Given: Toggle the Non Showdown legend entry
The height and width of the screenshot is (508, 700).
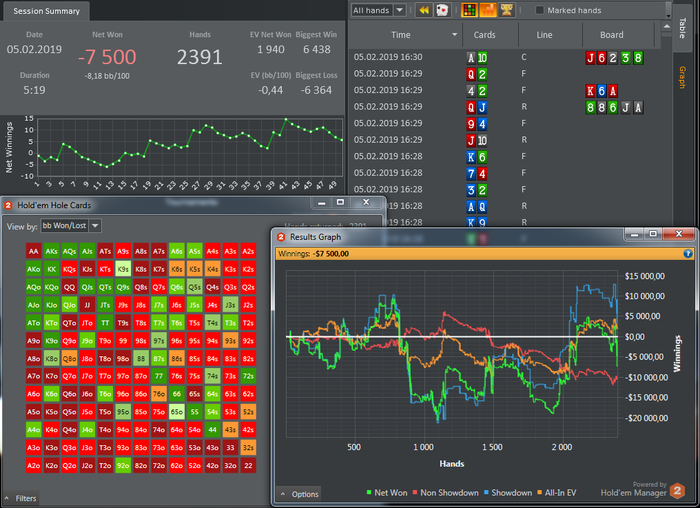Looking at the screenshot, I should coord(446,493).
